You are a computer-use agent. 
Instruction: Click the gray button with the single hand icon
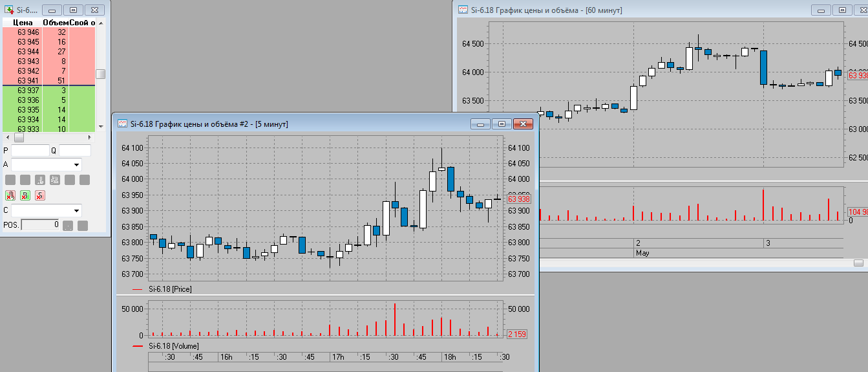(x=40, y=180)
